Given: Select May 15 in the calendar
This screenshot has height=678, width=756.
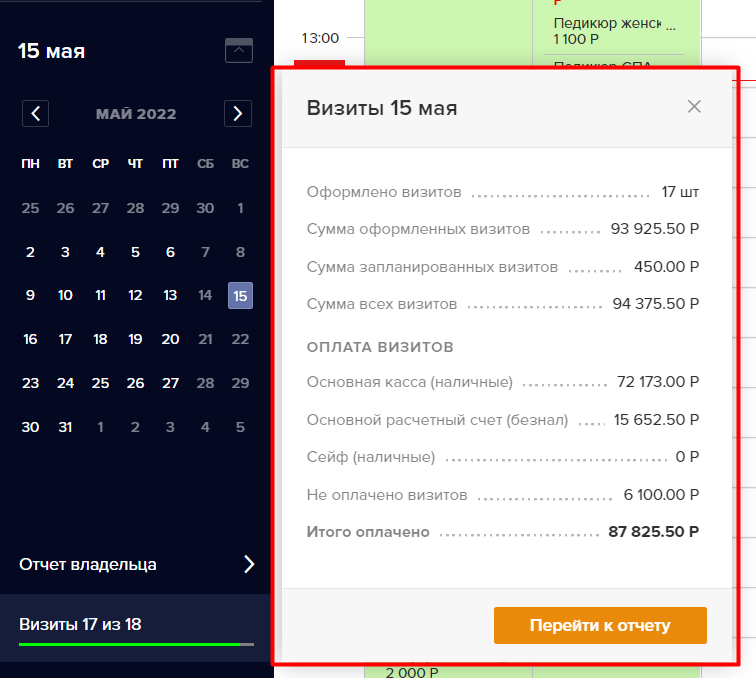Looking at the screenshot, I should click(x=240, y=295).
